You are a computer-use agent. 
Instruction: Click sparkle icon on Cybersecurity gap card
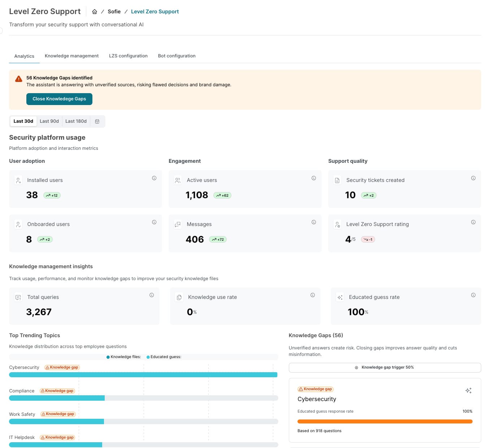pos(469,391)
